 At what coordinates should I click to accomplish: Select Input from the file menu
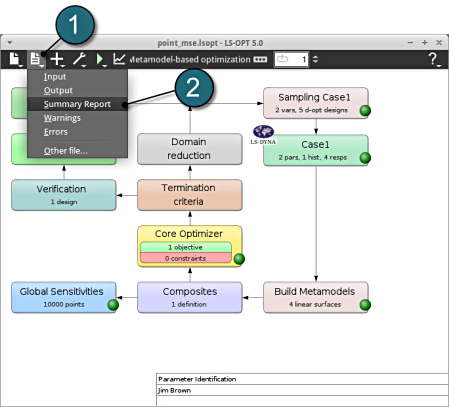77,77
